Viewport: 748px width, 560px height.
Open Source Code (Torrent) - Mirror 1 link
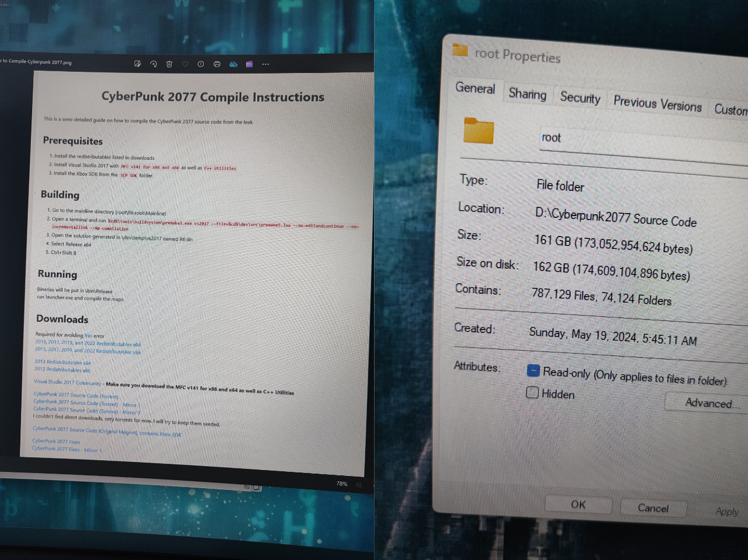pos(86,403)
